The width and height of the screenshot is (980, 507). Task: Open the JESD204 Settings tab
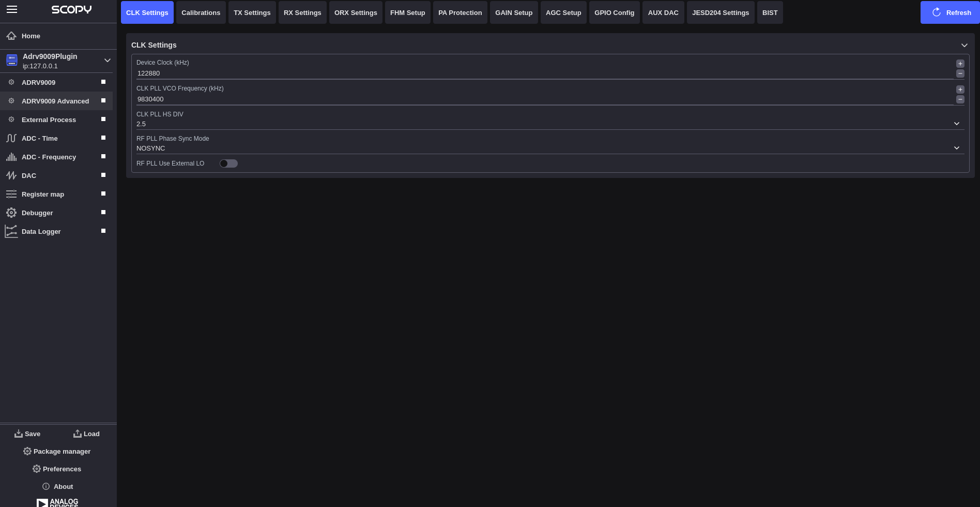click(x=721, y=12)
